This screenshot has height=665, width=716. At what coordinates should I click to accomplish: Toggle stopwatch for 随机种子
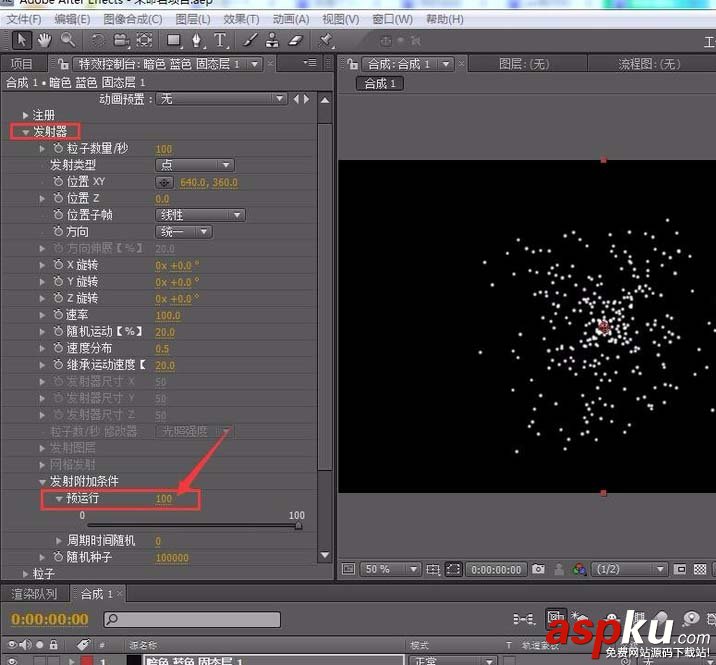[x=58, y=557]
